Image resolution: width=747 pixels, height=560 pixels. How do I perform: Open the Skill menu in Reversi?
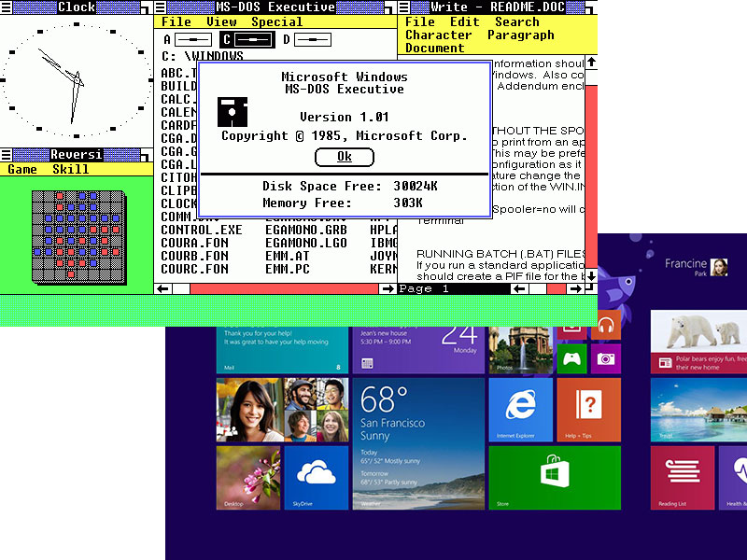pos(71,170)
